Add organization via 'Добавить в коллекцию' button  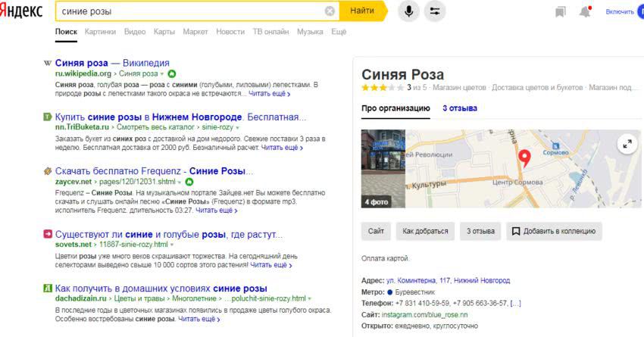(554, 231)
